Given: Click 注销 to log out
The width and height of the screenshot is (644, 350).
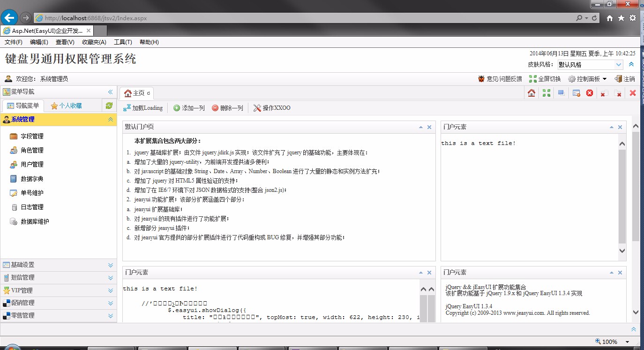Looking at the screenshot, I should (628, 79).
